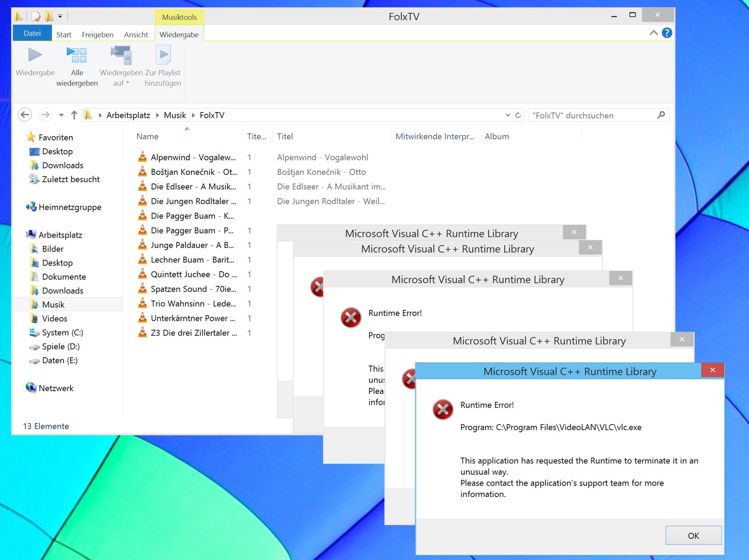Open the Datei menu tab
749x560 pixels.
(x=32, y=33)
